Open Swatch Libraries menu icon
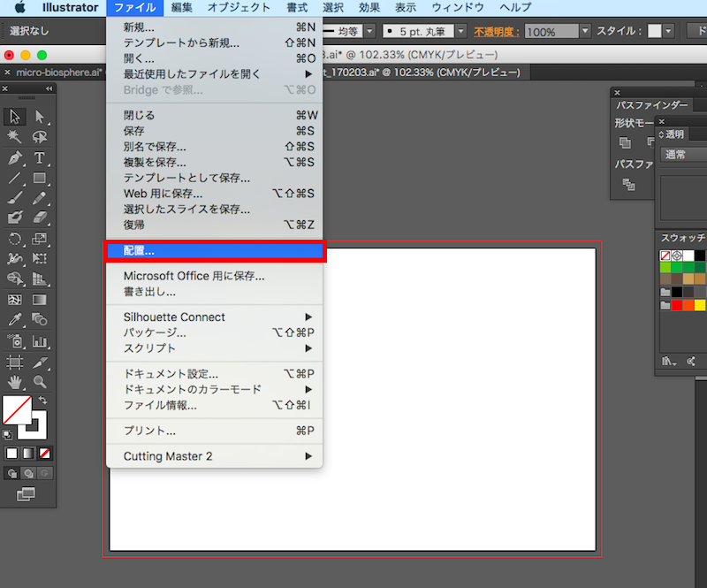This screenshot has width=707, height=588. click(x=669, y=361)
